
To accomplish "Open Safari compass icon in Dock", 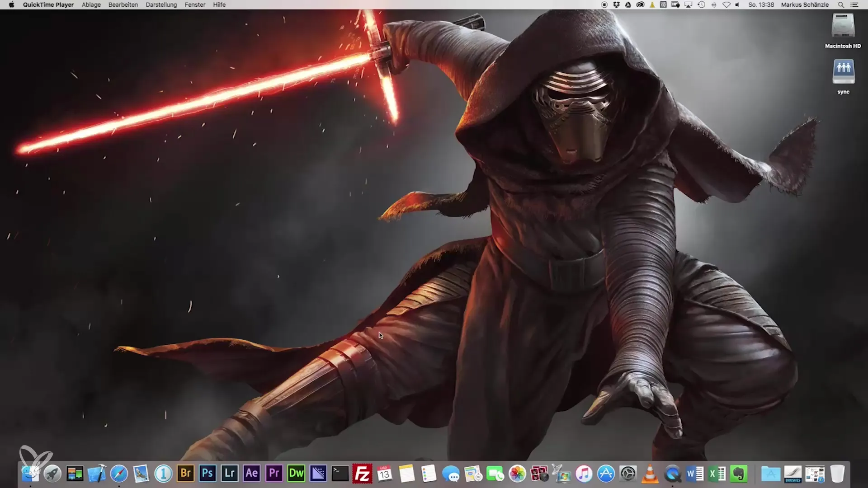I will pos(119,474).
